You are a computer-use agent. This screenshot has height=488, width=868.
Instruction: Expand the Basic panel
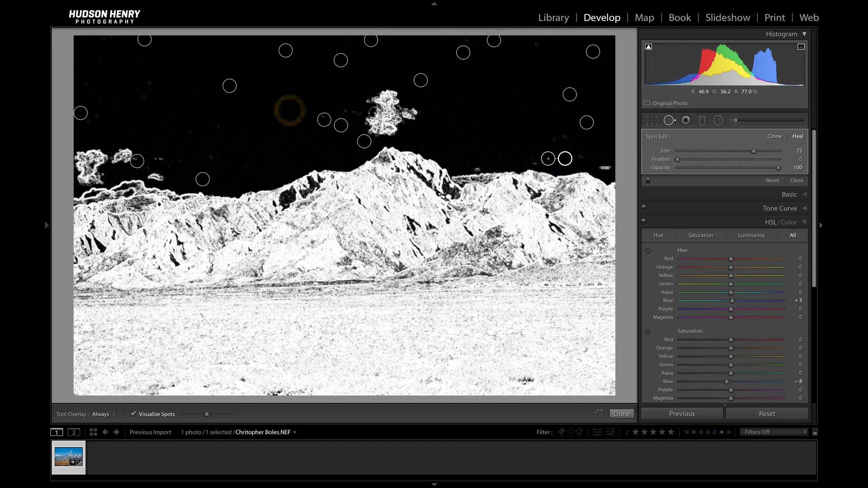pos(804,194)
